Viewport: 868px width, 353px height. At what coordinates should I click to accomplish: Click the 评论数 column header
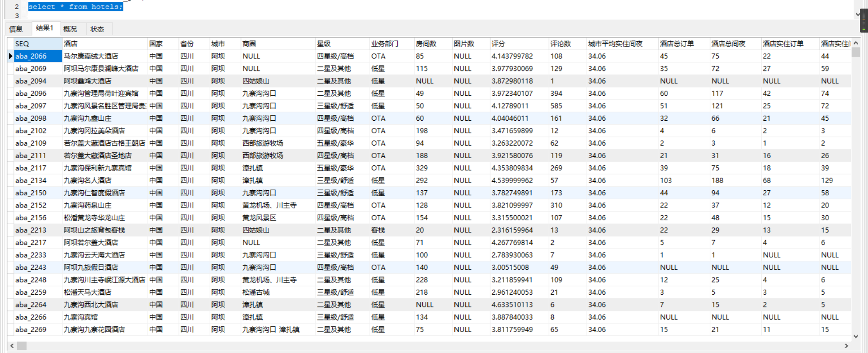point(567,44)
